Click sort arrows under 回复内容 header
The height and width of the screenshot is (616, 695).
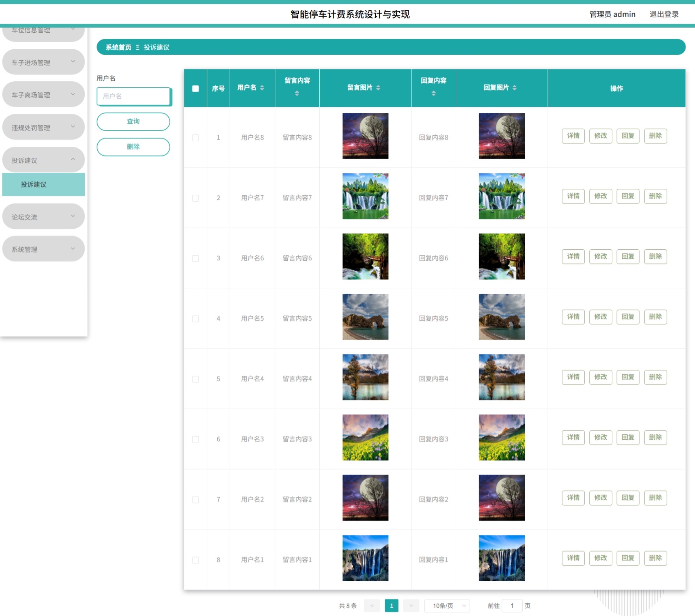pos(433,93)
